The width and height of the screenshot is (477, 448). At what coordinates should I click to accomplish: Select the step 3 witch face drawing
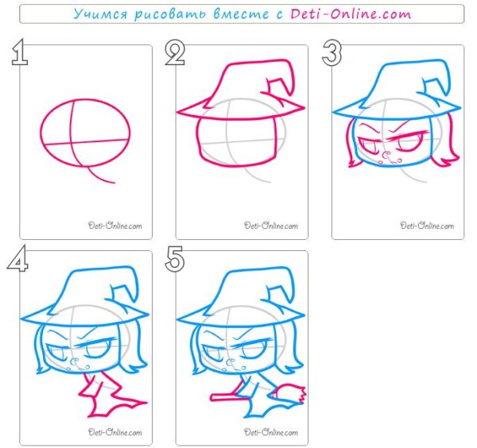click(x=394, y=142)
